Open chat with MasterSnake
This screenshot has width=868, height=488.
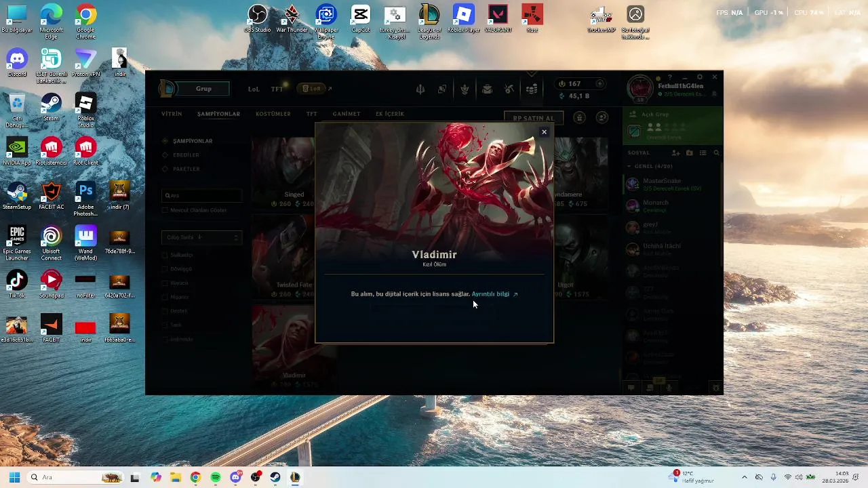(673, 184)
